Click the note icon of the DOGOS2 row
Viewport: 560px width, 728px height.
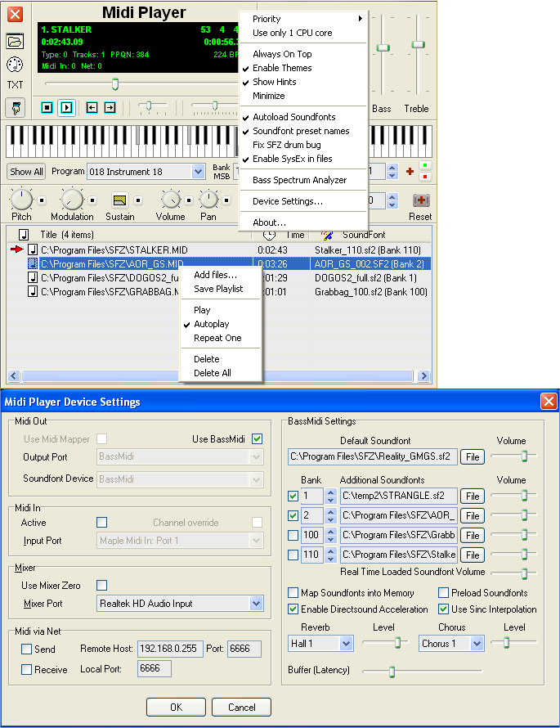pos(33,277)
